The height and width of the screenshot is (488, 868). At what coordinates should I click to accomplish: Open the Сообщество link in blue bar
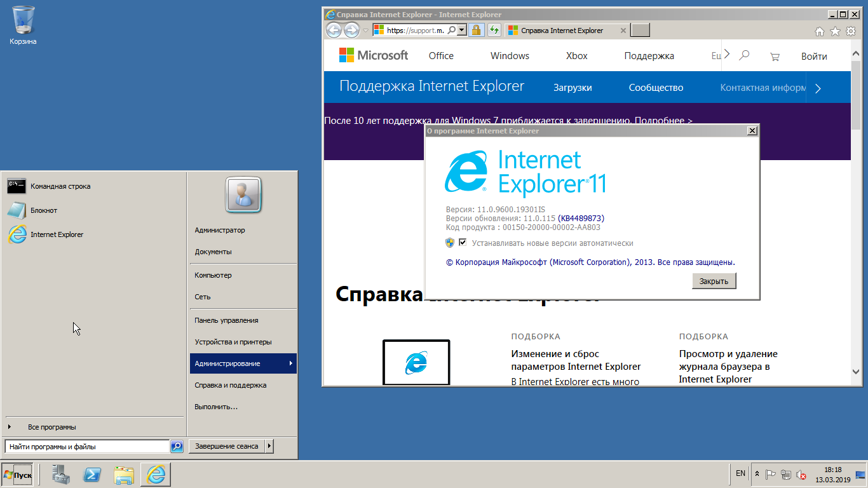pos(656,88)
